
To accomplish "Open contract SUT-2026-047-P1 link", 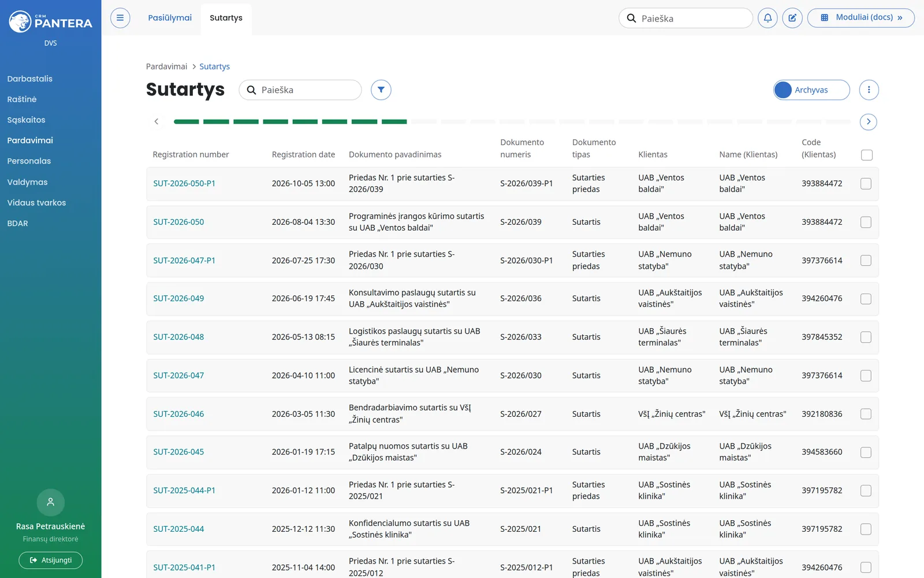I will tap(184, 261).
